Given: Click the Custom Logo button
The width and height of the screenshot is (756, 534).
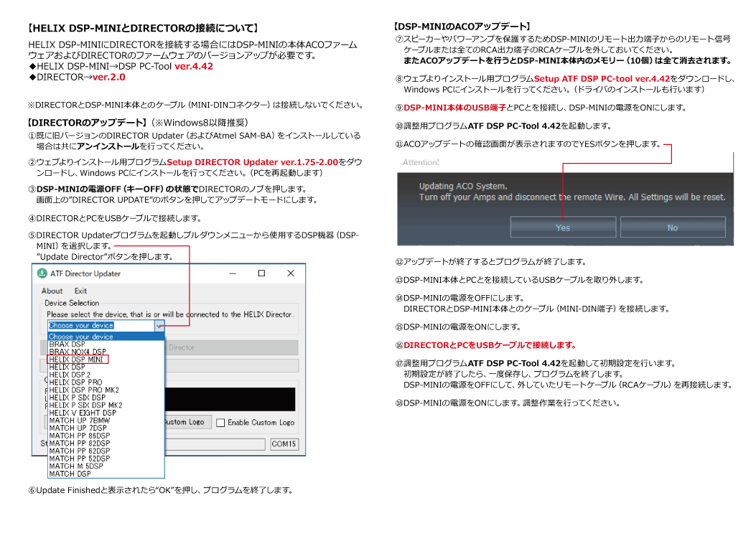Looking at the screenshot, I should point(187,422).
